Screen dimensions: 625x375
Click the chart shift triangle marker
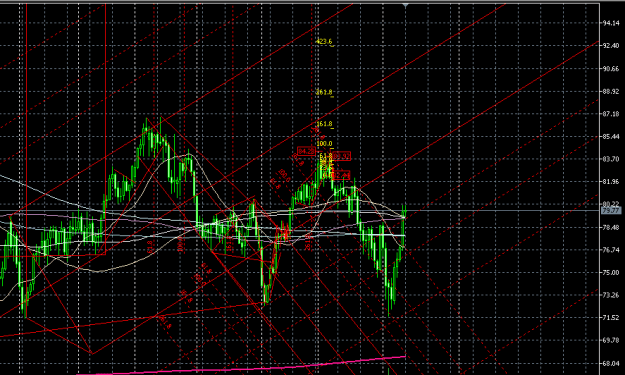coord(406,6)
